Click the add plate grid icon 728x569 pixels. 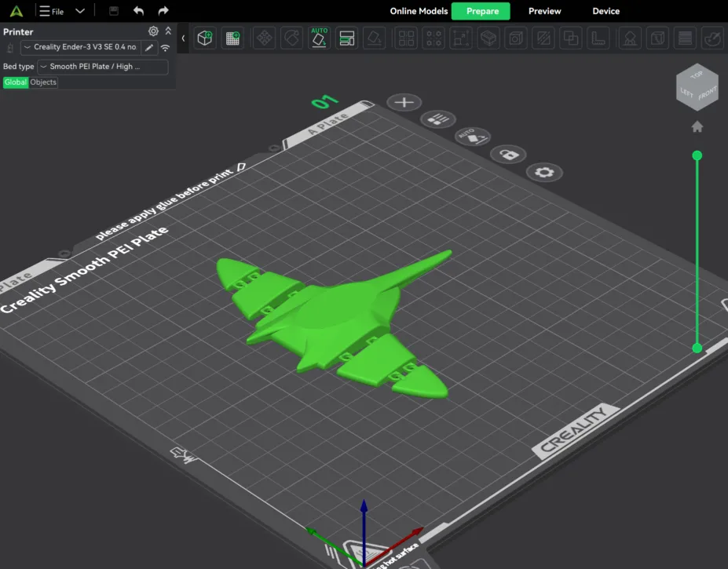click(232, 38)
